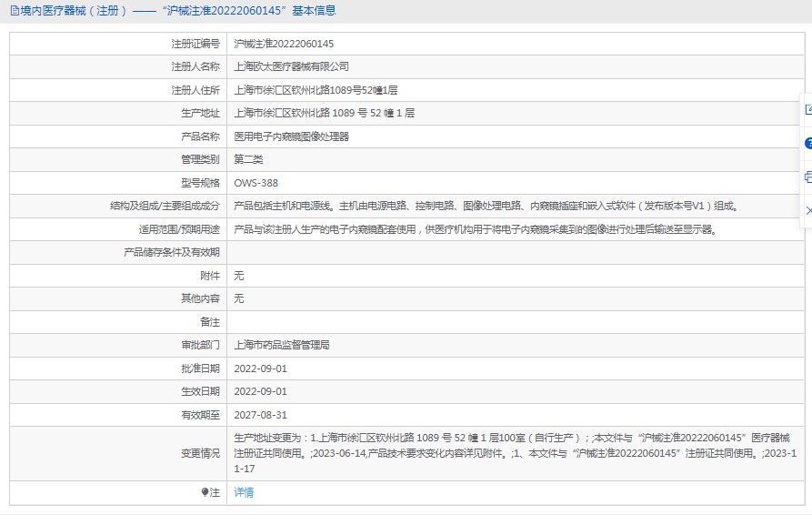Select the 注册人住所 address value
The height and width of the screenshot is (515, 812).
[316, 90]
